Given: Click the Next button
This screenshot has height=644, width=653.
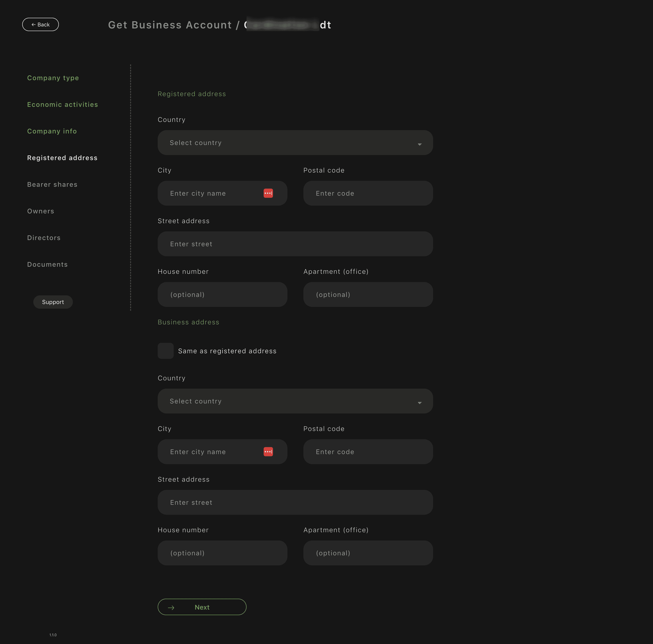Looking at the screenshot, I should pos(202,607).
